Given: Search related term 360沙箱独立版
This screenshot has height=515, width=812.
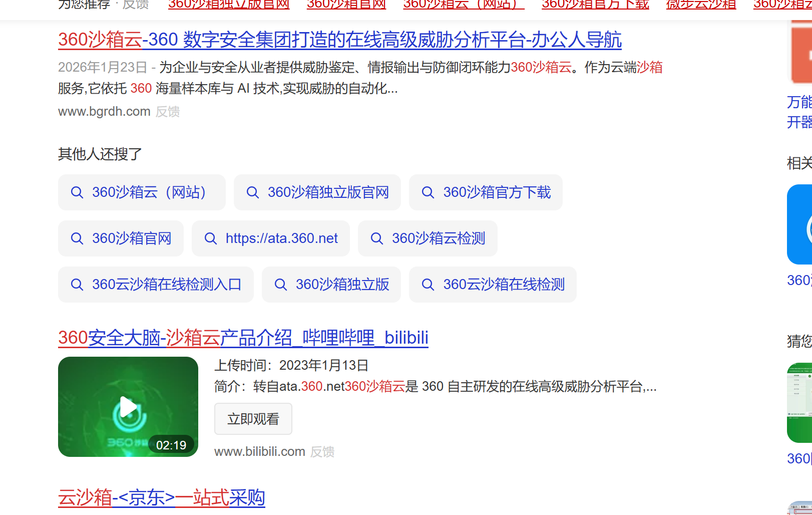Looking at the screenshot, I should pyautogui.click(x=331, y=285).
